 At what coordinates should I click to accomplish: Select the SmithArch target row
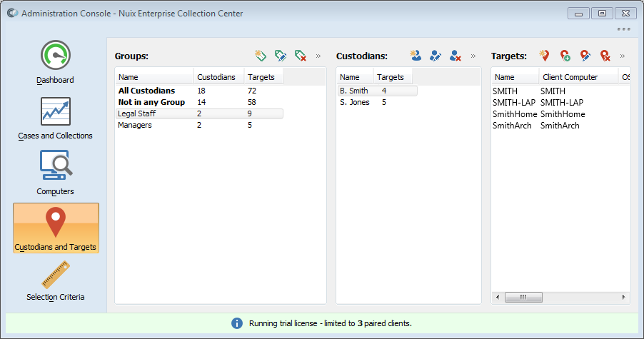click(x=560, y=126)
